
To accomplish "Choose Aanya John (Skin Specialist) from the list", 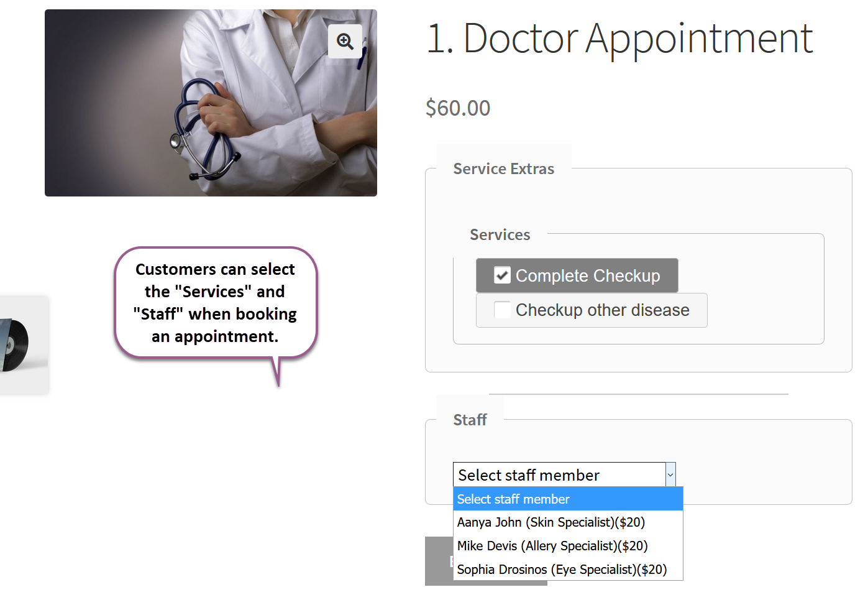I will pyautogui.click(x=550, y=522).
